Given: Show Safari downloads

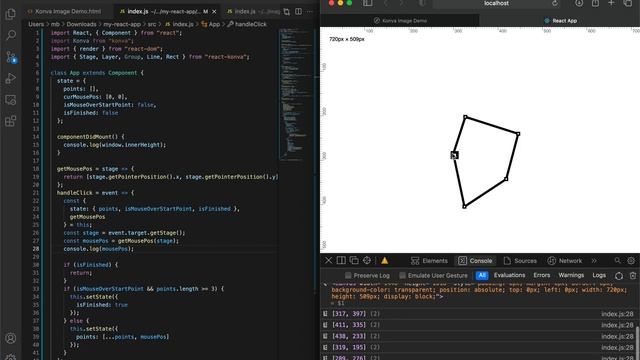Looking at the screenshot, I should (x=579, y=3).
